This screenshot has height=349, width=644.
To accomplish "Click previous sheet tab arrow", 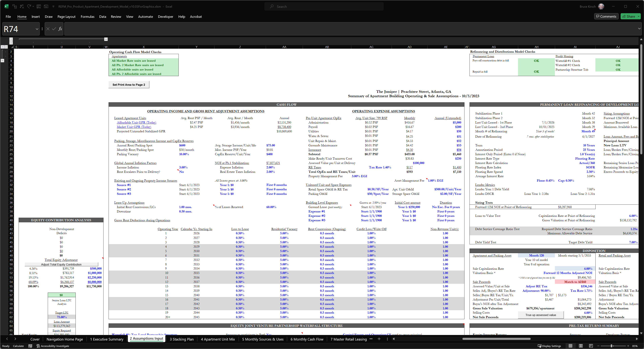I will click(x=7, y=339).
